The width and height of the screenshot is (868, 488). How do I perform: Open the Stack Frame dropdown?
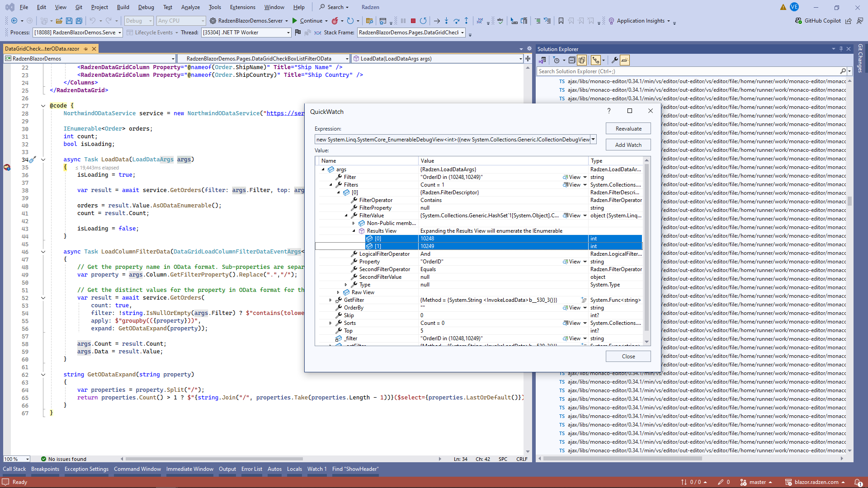(412, 33)
